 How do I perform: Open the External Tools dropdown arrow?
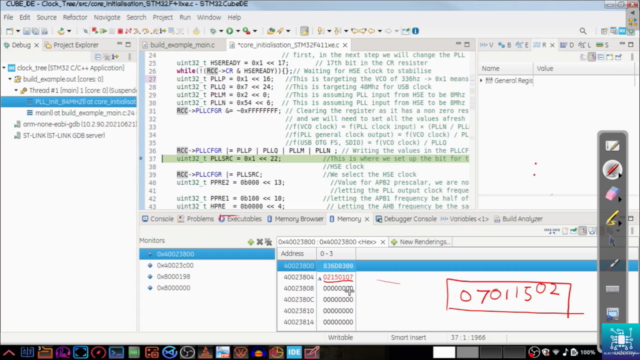(x=255, y=31)
